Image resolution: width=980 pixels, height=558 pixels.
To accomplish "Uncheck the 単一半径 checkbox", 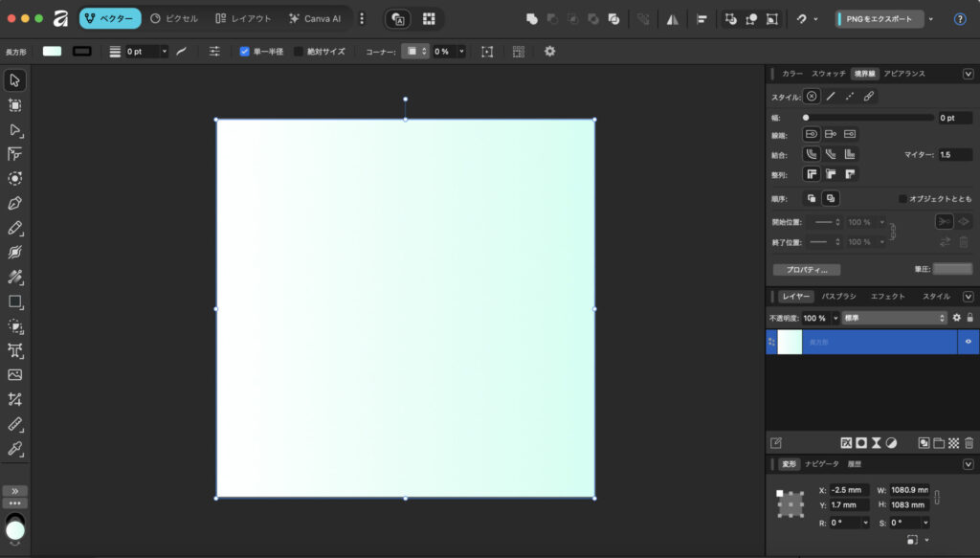I will click(245, 51).
